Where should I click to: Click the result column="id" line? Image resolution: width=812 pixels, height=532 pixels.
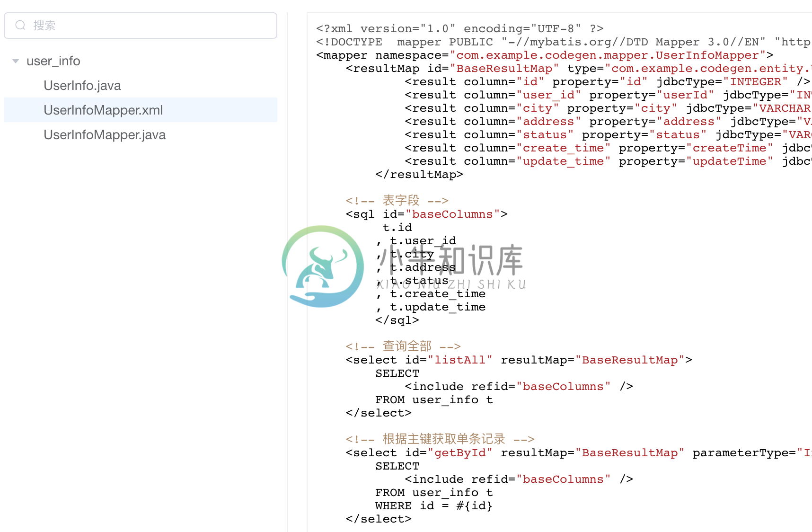click(x=608, y=82)
